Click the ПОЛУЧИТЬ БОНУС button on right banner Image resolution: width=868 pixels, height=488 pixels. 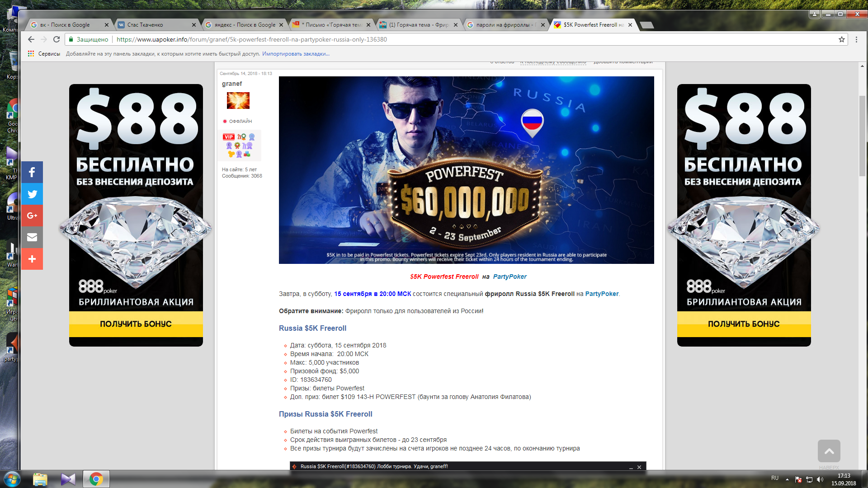point(744,324)
